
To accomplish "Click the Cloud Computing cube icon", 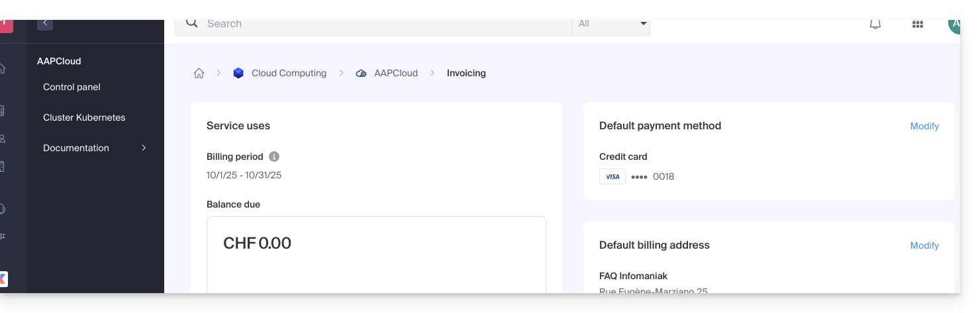I will tap(238, 74).
